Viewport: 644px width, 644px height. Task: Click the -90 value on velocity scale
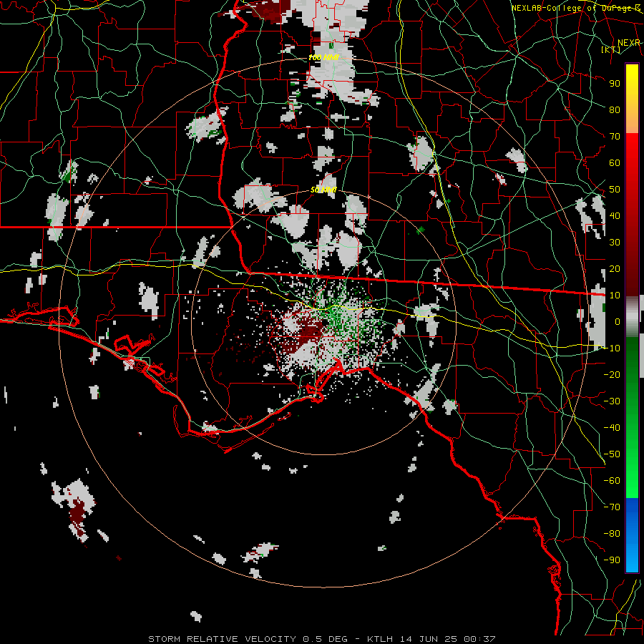612,560
